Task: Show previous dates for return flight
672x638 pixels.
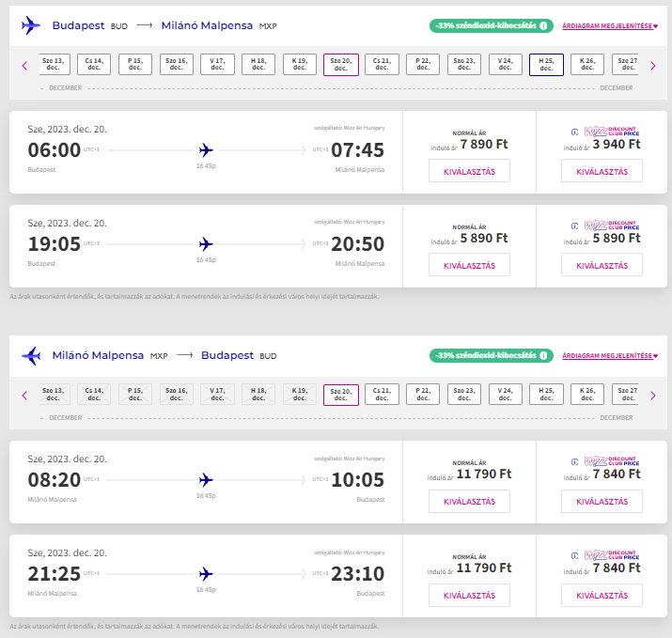Action: coord(24,396)
